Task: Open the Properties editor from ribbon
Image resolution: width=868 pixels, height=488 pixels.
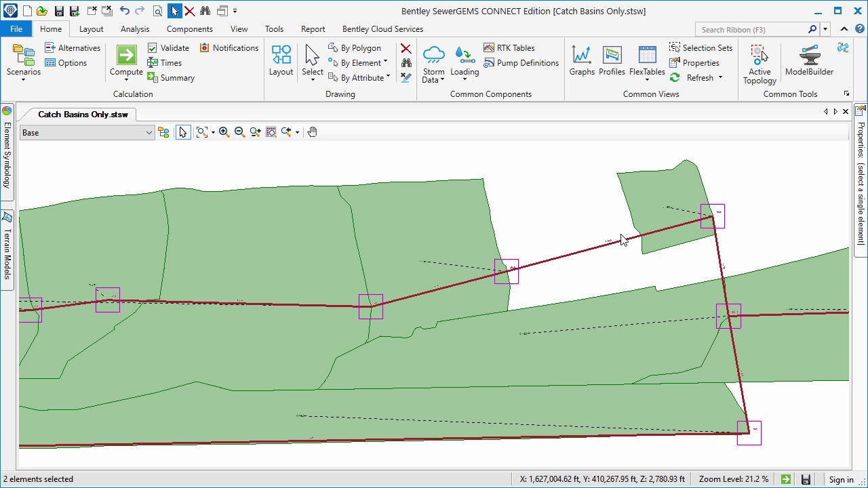Action: [x=694, y=63]
